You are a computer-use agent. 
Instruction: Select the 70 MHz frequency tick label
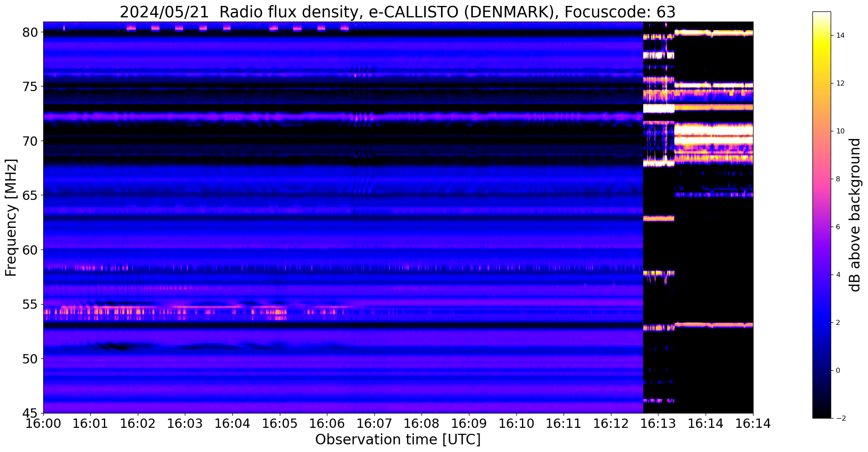point(31,141)
